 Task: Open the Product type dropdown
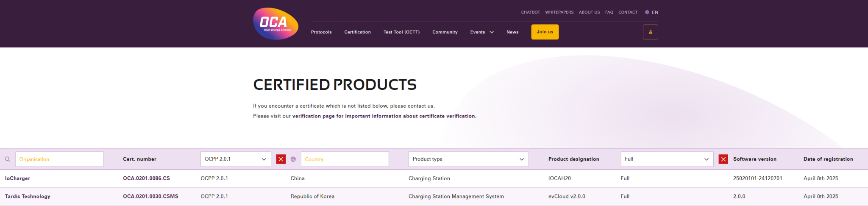click(x=468, y=159)
